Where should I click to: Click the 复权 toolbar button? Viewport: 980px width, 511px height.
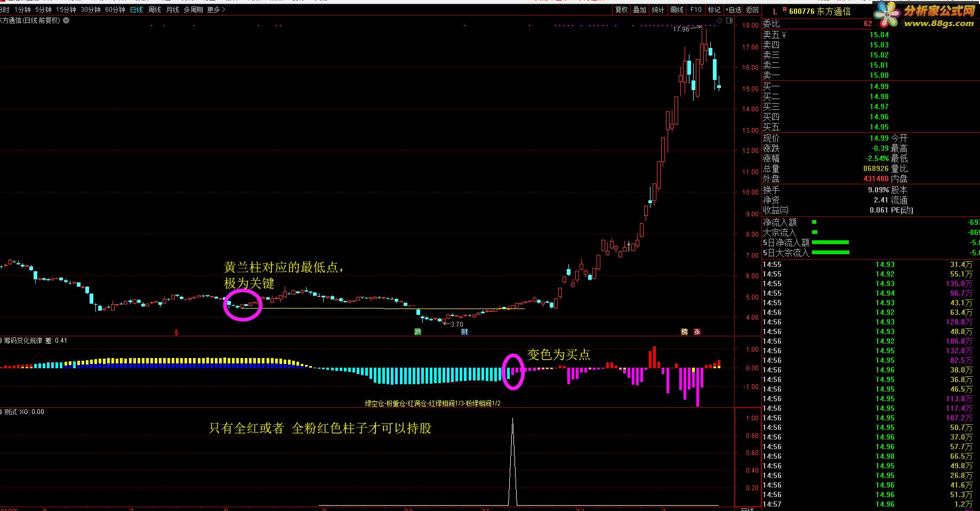pos(621,10)
